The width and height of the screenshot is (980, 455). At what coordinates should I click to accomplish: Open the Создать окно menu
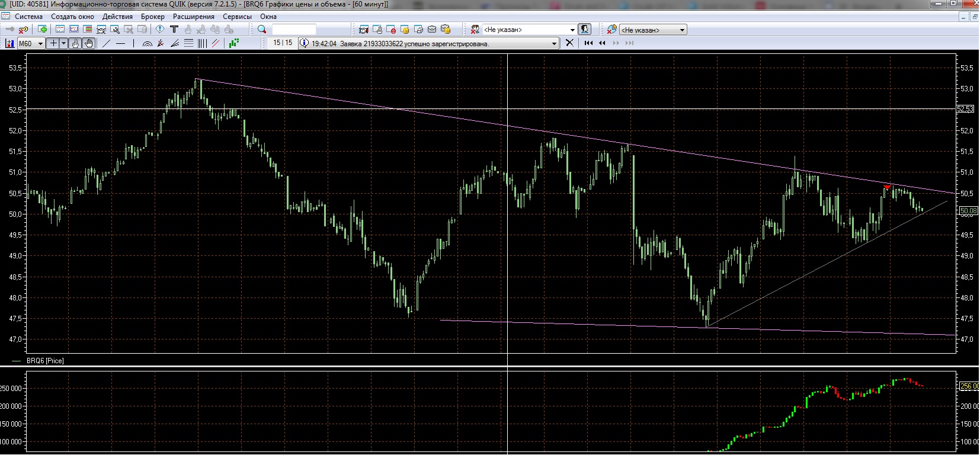(72, 17)
